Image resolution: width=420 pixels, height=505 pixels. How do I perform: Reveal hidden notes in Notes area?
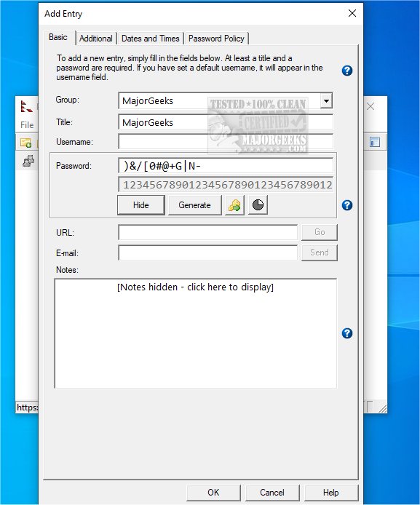click(x=196, y=287)
